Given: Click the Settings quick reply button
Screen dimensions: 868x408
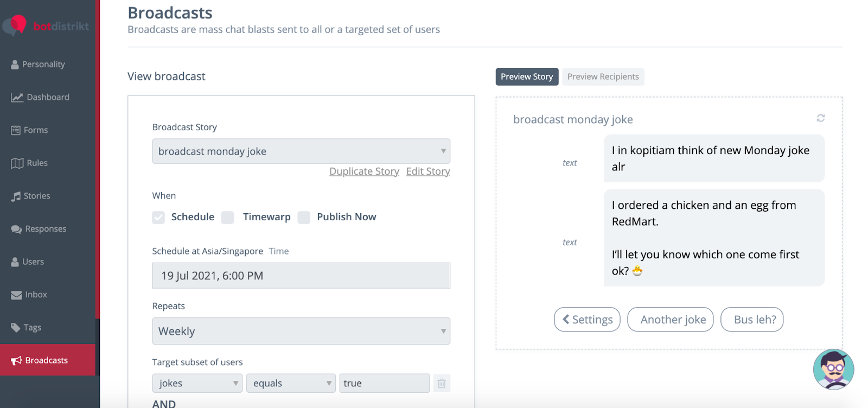Looking at the screenshot, I should 587,320.
